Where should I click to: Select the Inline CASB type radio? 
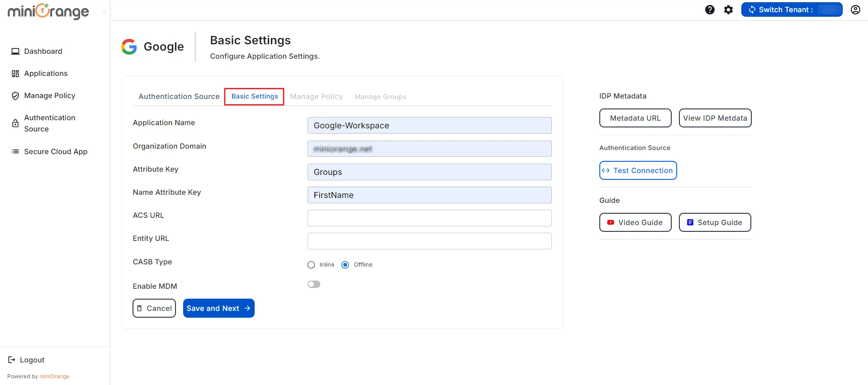311,265
